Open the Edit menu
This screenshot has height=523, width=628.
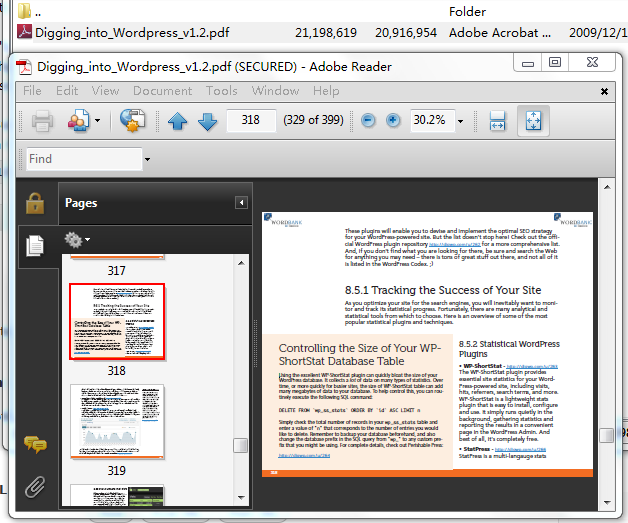(x=67, y=91)
